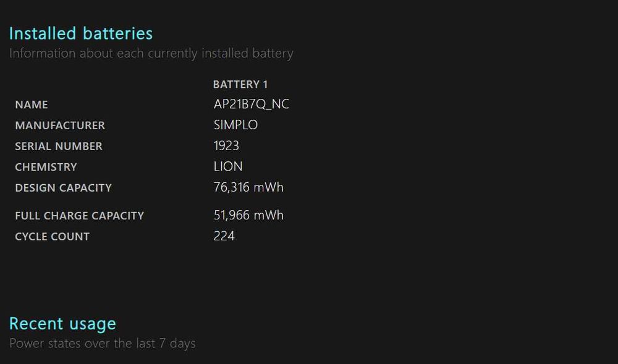Click the LION chemistry value
Screen dimensions: 618x364
pos(228,167)
